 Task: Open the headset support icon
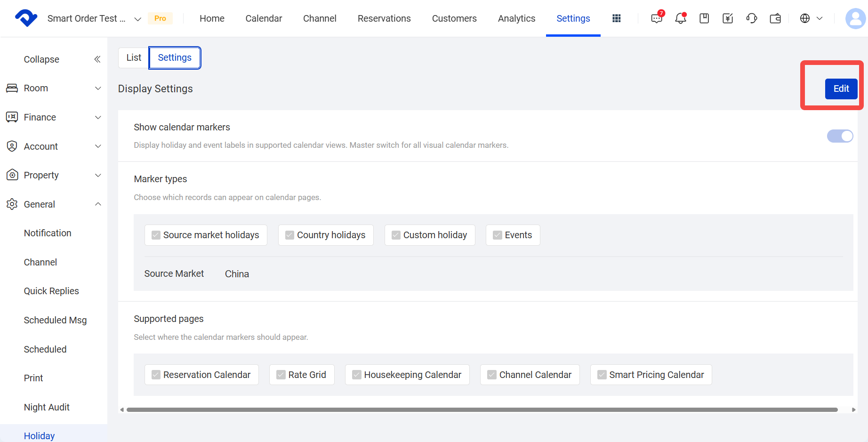(752, 18)
